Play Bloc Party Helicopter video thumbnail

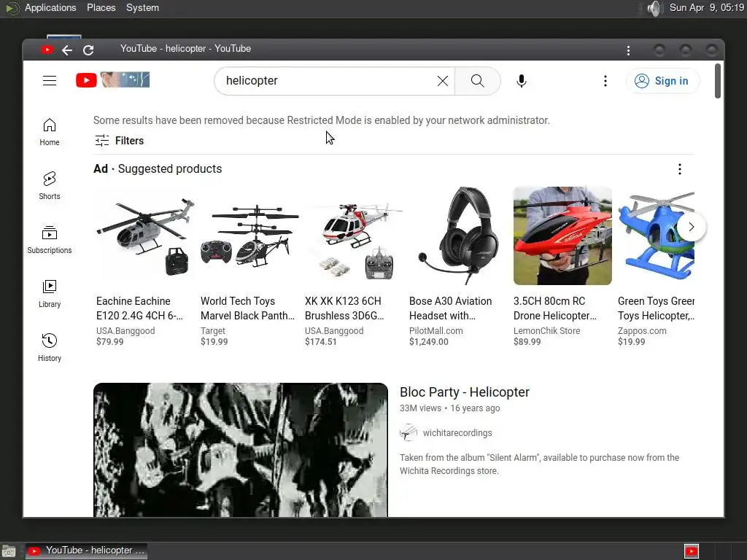pyautogui.click(x=241, y=450)
